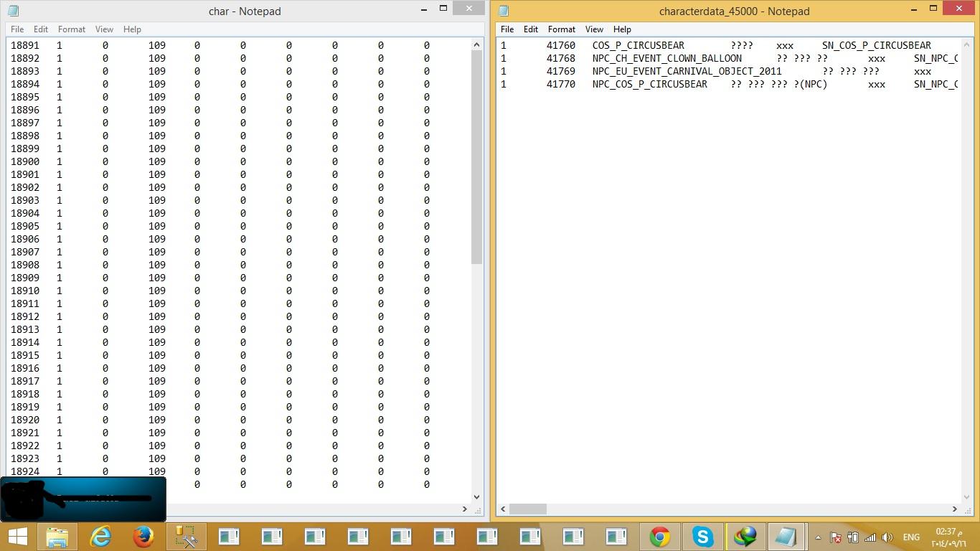Screen dimensions: 980x551
Task: Click horizontal scrollbar thumb in characterdata_45000 Notepad
Action: [528, 509]
